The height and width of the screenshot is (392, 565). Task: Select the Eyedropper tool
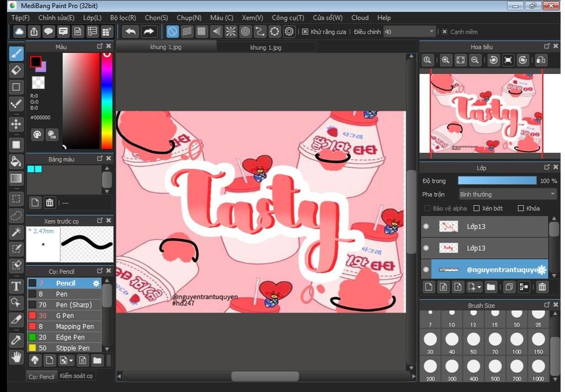click(x=16, y=340)
